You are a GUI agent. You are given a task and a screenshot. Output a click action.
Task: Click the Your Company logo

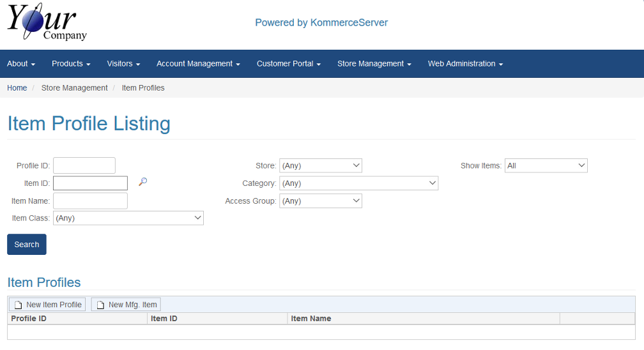pos(47,24)
